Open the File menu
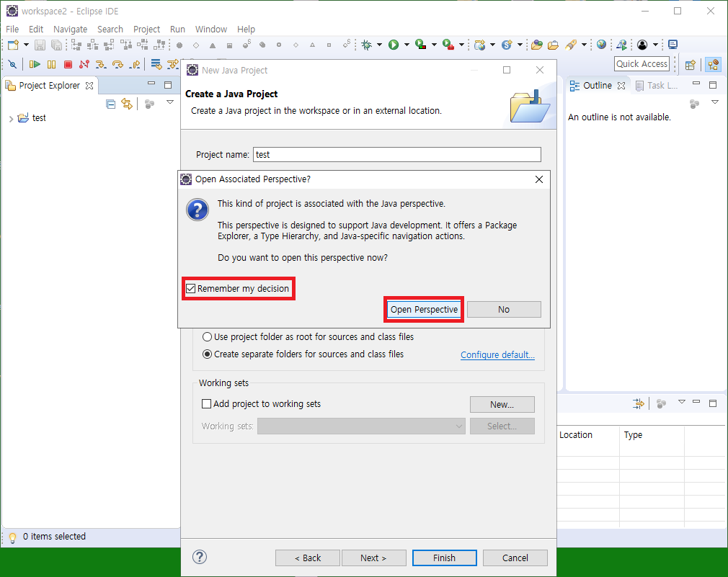Image resolution: width=728 pixels, height=577 pixels. (12, 30)
